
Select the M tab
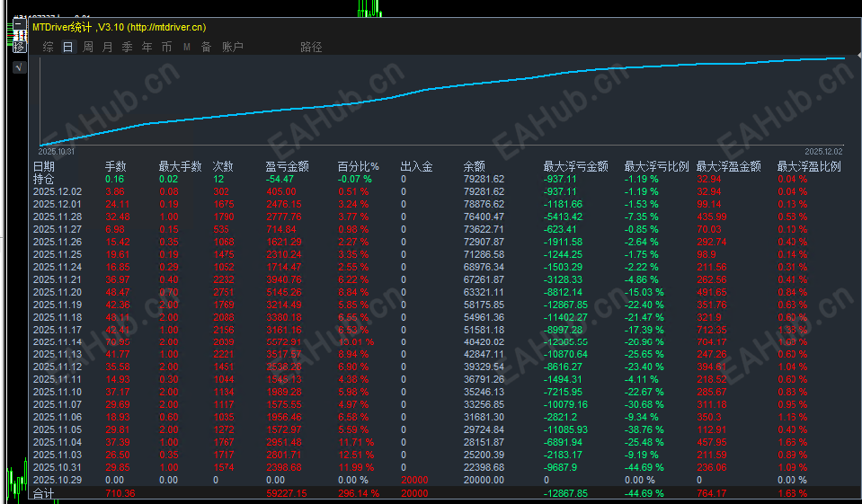(187, 48)
